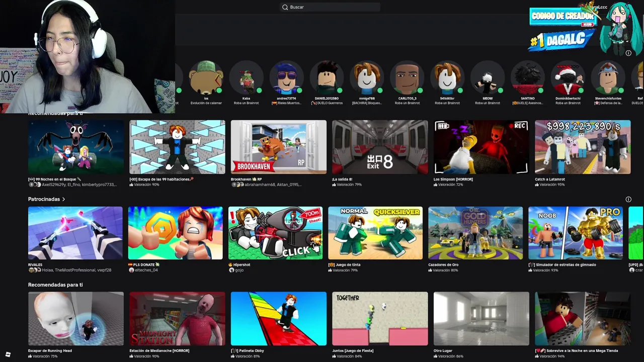
Task: Open Escapa de las 99 habitaciones game
Action: (x=177, y=147)
